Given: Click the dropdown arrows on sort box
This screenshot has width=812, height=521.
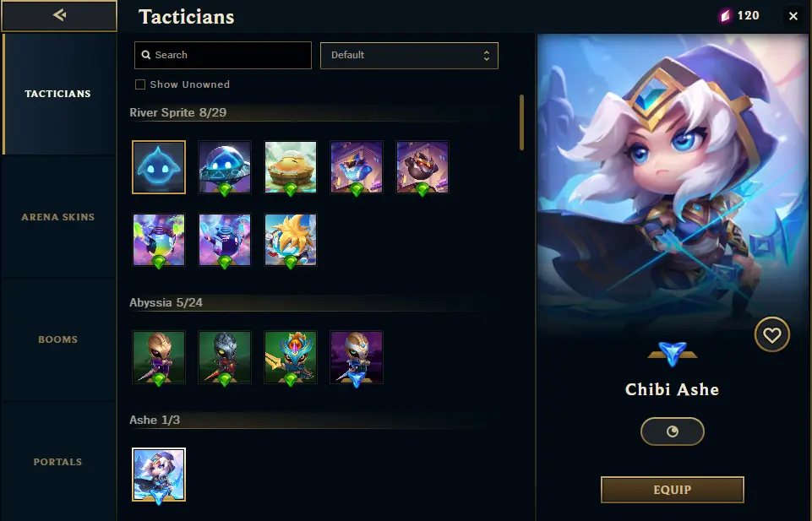Looking at the screenshot, I should 486,56.
